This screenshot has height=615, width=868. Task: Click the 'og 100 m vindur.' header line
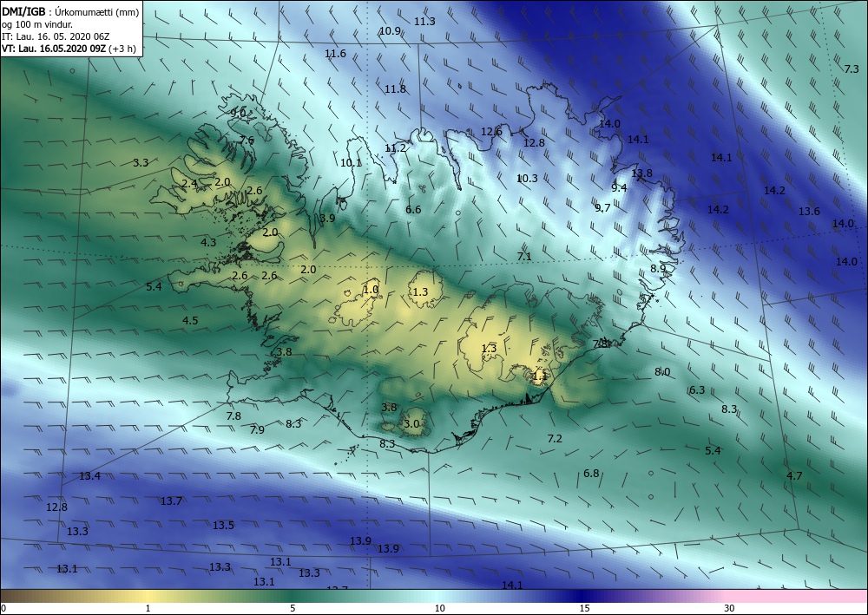[x=37, y=24]
